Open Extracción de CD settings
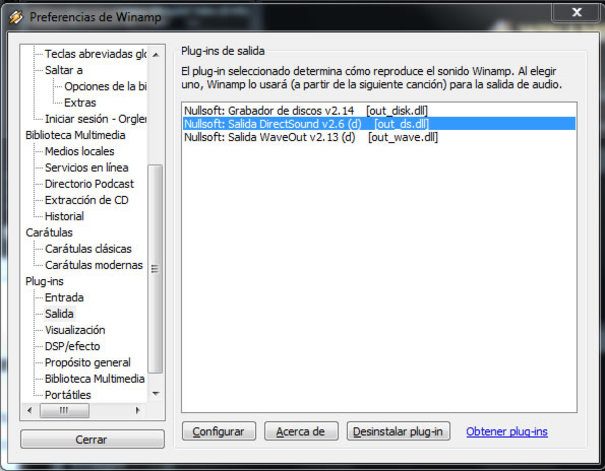This screenshot has width=605, height=471. point(86,200)
